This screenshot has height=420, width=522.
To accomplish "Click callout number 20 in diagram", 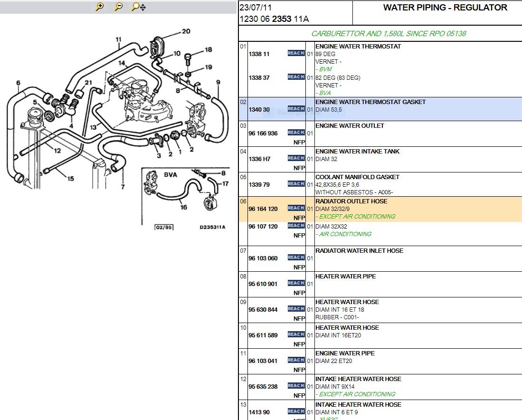I will coord(186,31).
